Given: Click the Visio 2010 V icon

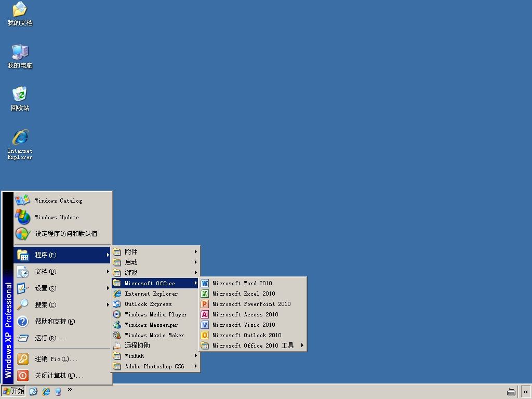Looking at the screenshot, I should [205, 325].
